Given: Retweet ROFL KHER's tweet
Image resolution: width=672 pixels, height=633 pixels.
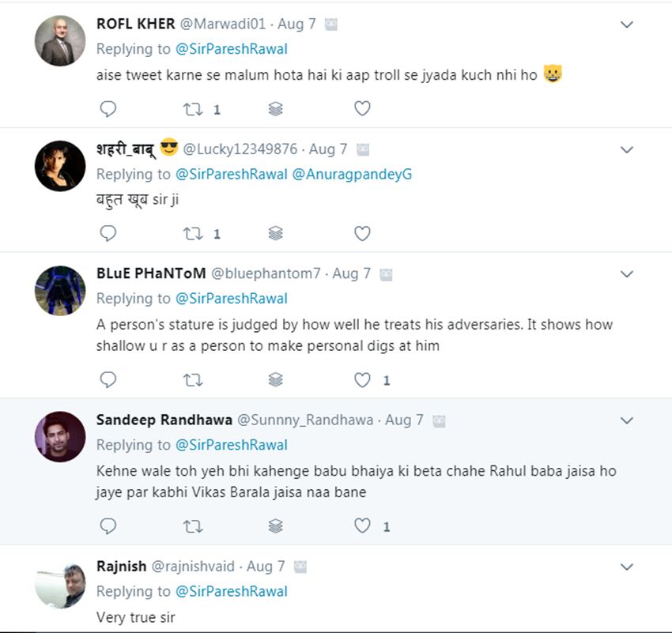Looking at the screenshot, I should pos(193,109).
